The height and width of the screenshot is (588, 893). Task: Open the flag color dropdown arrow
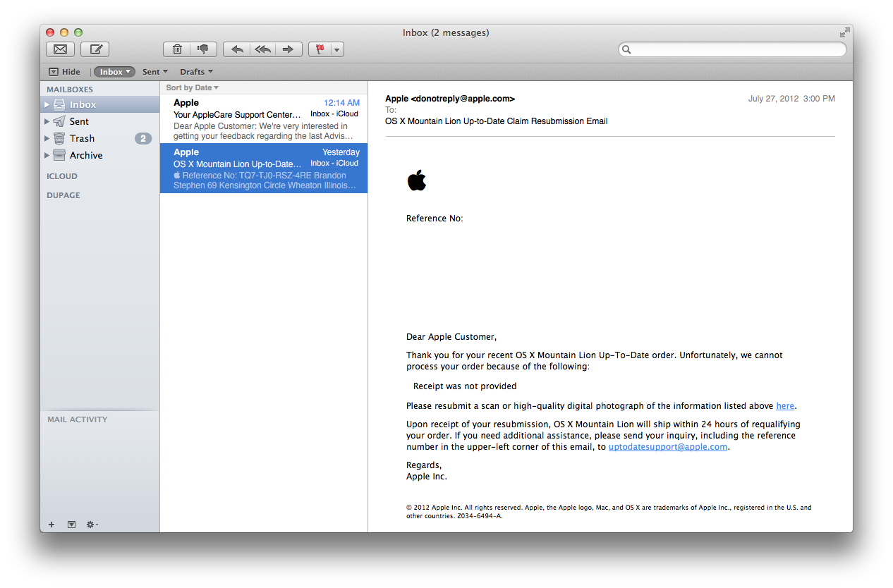[337, 49]
